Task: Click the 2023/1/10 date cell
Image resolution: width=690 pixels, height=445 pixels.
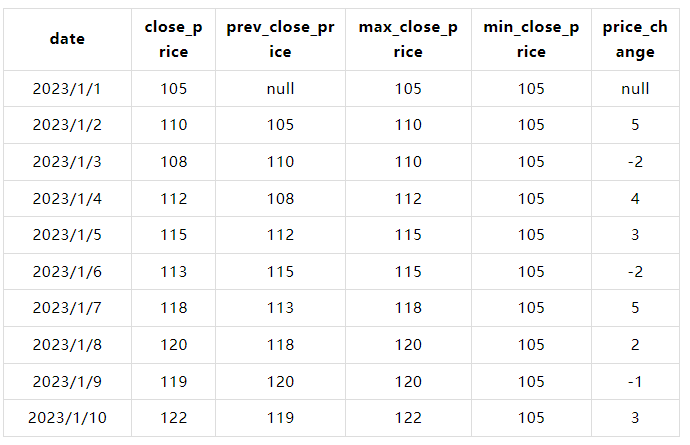Action: pos(67,417)
